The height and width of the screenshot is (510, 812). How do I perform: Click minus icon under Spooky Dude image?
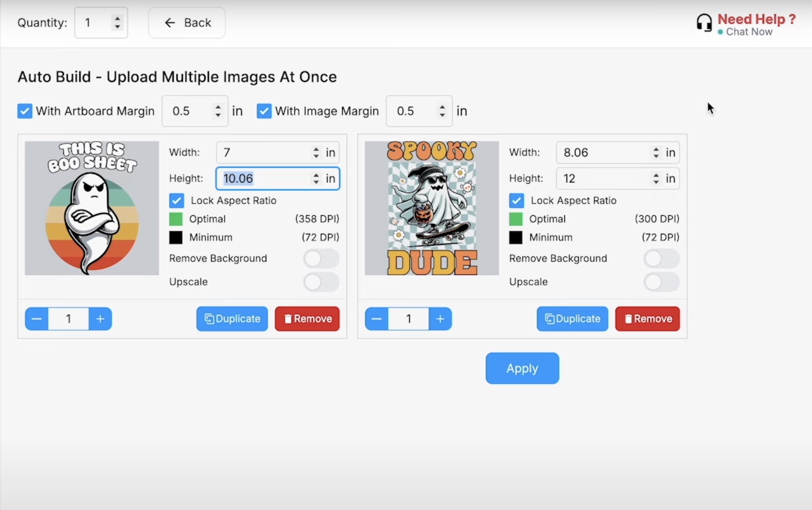376,319
